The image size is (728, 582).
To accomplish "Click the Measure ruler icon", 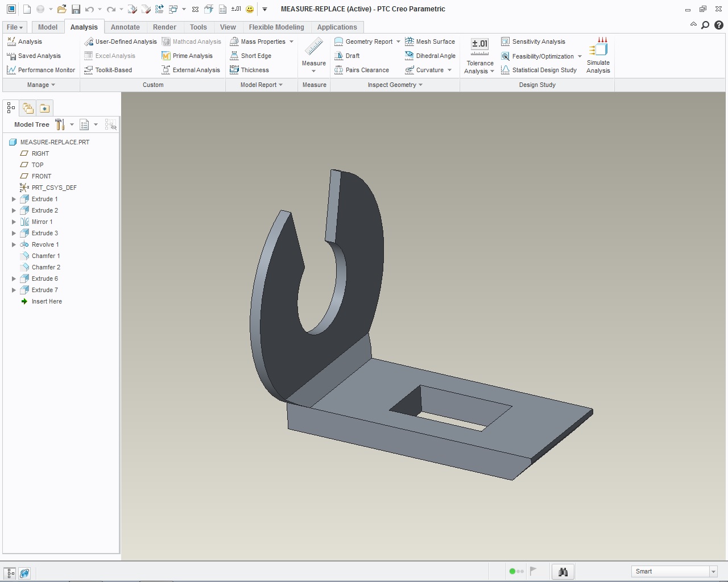I will click(x=314, y=47).
